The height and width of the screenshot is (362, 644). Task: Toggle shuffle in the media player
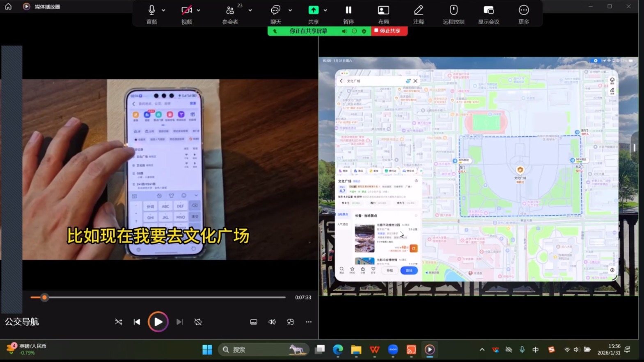[x=119, y=322]
